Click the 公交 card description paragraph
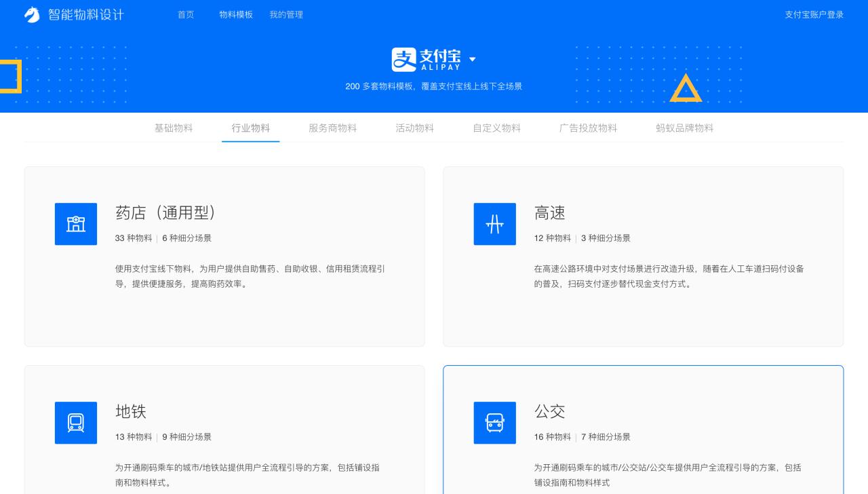The width and height of the screenshot is (868, 494). tap(668, 475)
